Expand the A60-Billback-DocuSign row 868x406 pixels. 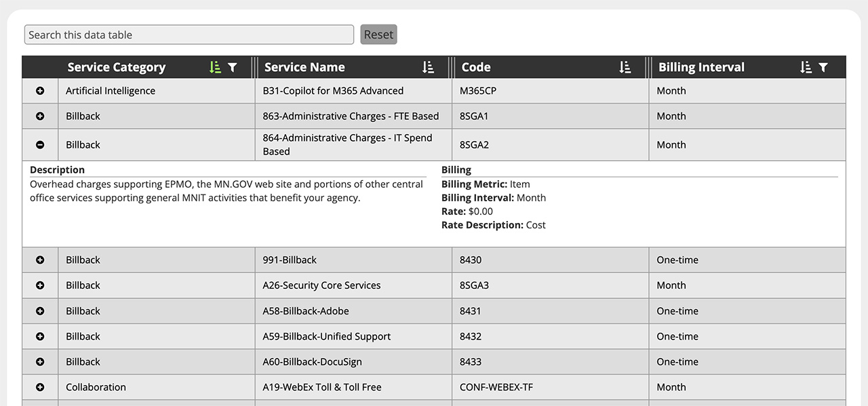click(x=40, y=361)
